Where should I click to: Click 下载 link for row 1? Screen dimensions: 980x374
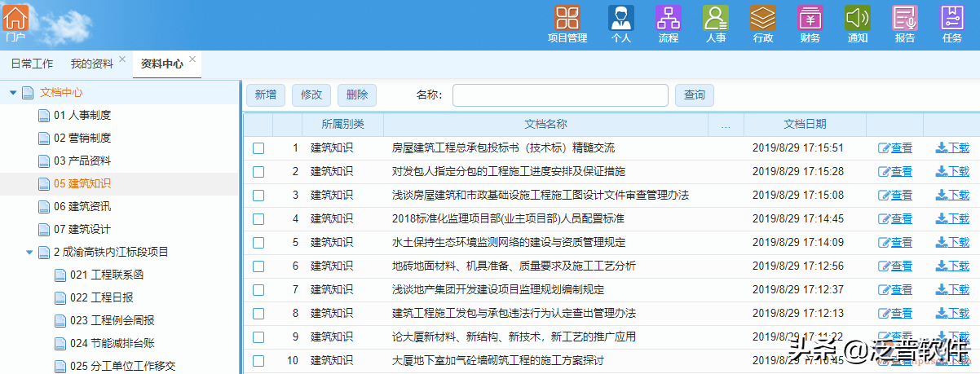953,148
